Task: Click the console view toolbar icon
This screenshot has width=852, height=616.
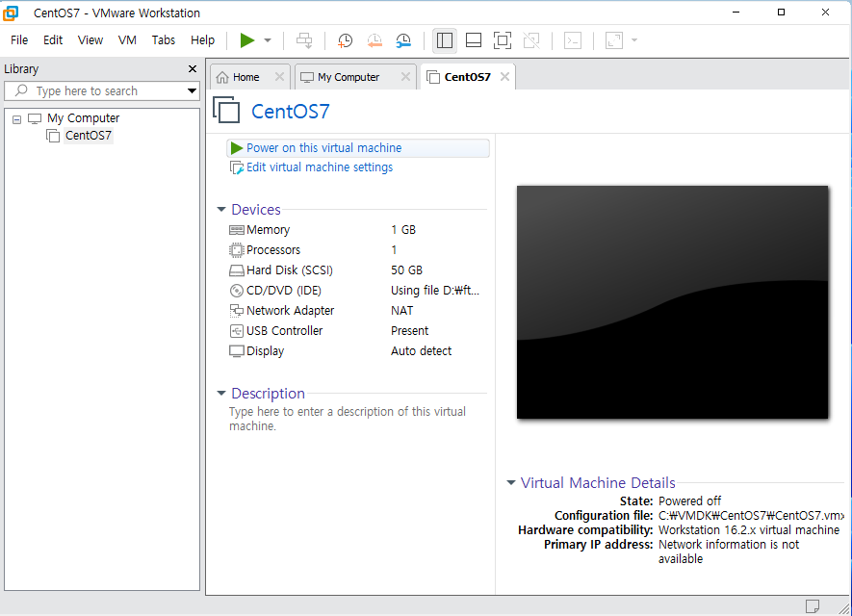Action: pos(573,40)
